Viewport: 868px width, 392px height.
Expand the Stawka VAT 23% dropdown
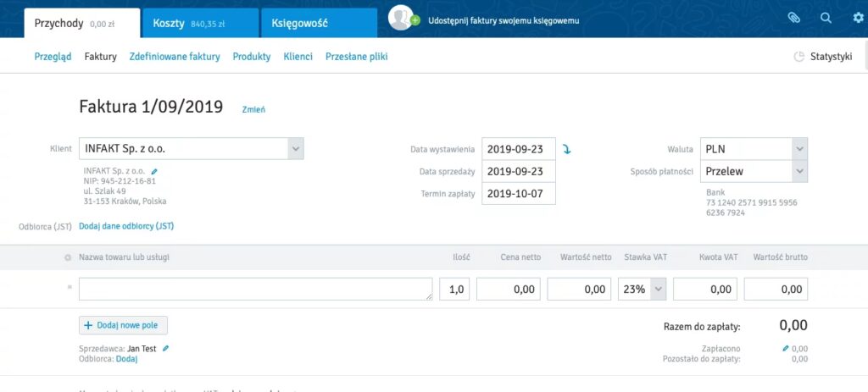(659, 290)
